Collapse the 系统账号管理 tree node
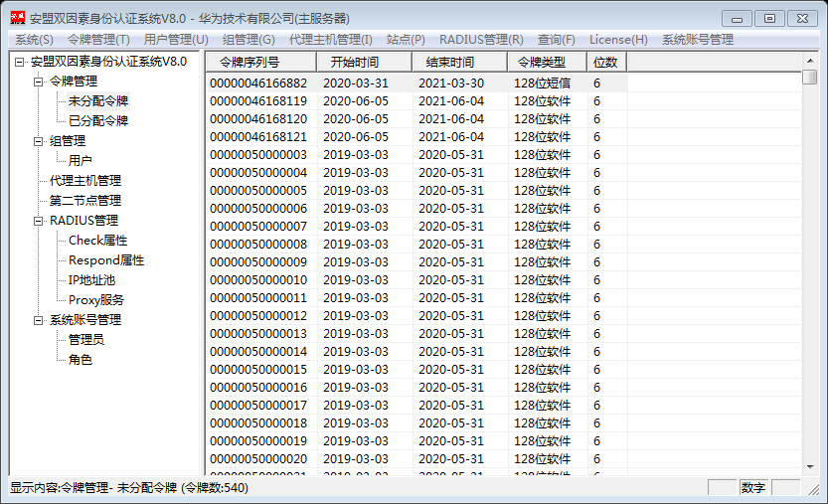The image size is (828, 504). tap(38, 320)
